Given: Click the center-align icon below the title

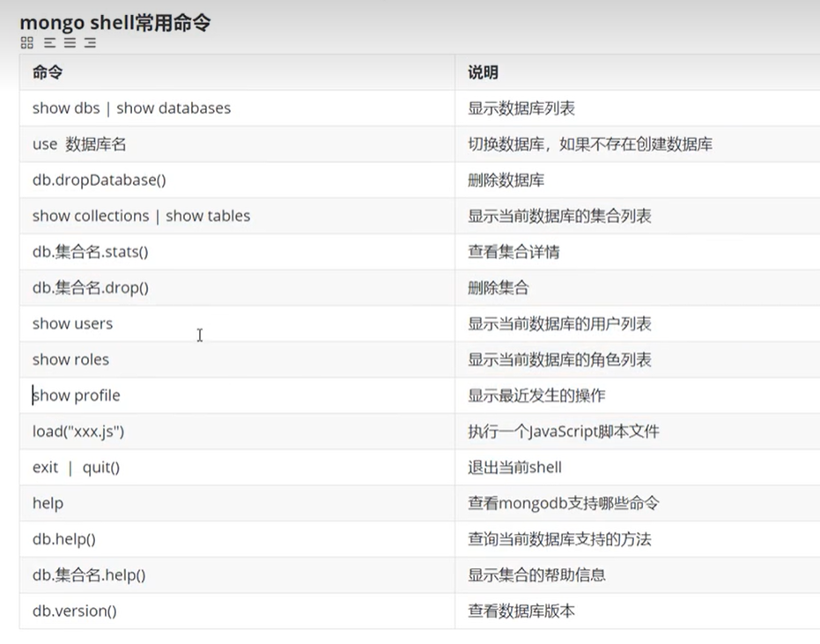Looking at the screenshot, I should click(x=70, y=42).
